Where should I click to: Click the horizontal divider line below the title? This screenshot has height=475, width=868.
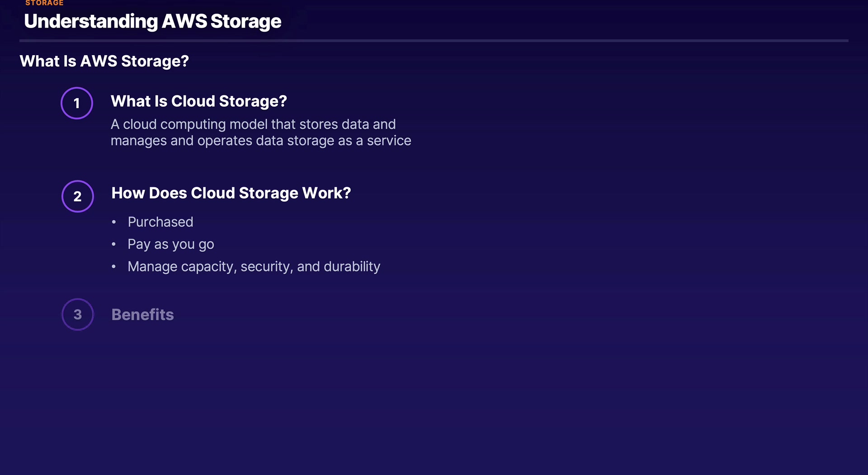click(434, 41)
